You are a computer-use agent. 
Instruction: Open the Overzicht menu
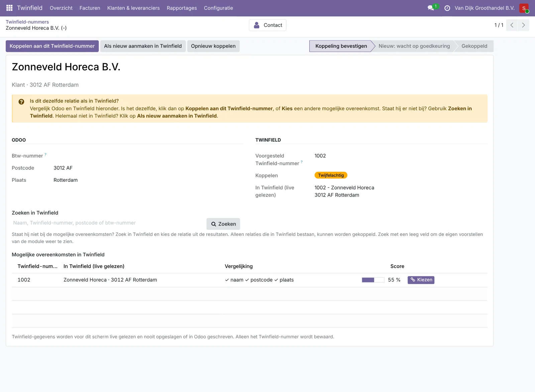point(61,8)
